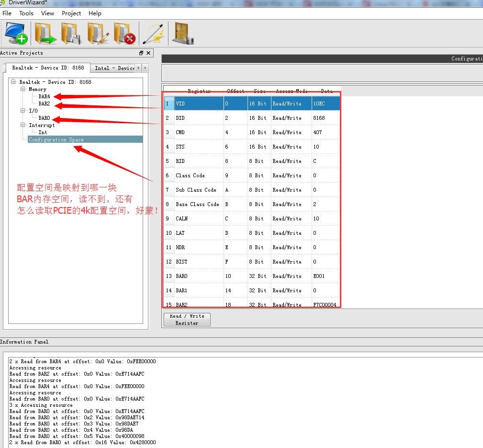This screenshot has width=483, height=448.
Task: Select the BIST register name cell
Action: click(x=199, y=262)
